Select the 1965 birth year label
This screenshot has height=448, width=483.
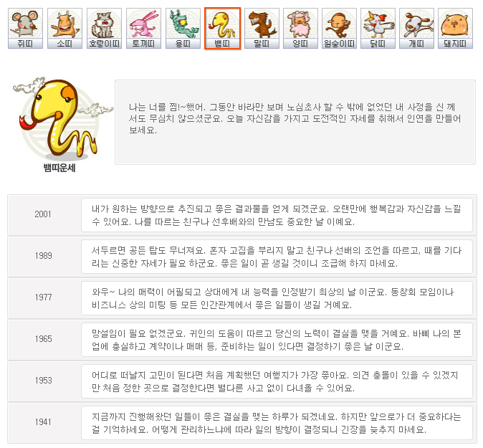tap(44, 339)
